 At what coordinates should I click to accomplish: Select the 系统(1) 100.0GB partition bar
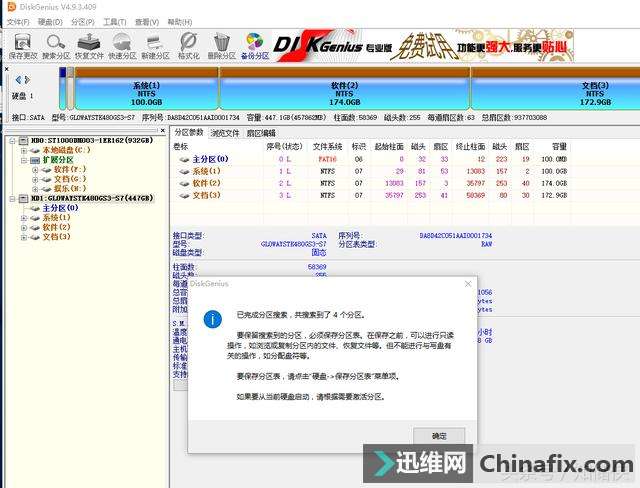(x=147, y=89)
